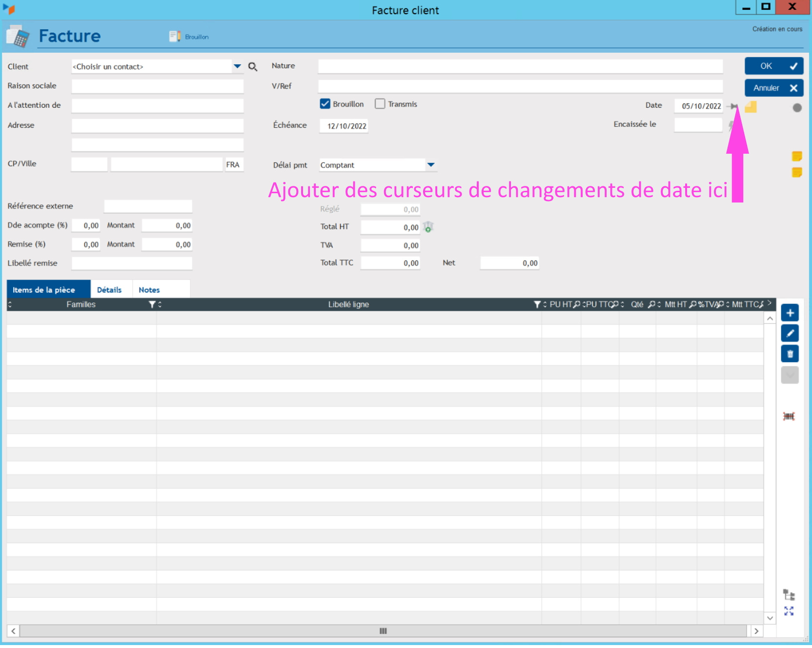The height and width of the screenshot is (648, 812).
Task: Expand the Délai pmt Comptant dropdown
Action: click(430, 165)
